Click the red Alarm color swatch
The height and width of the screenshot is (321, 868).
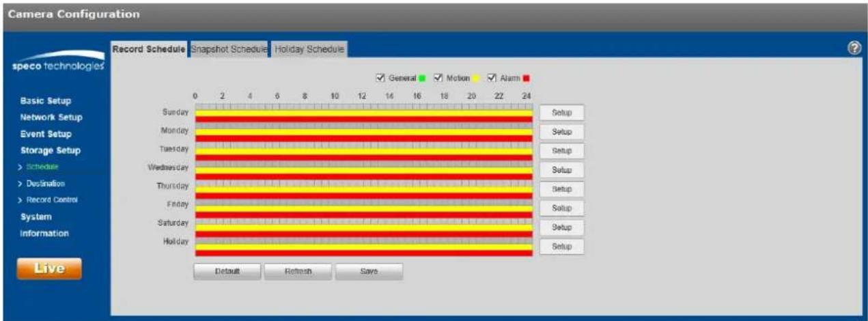pos(527,79)
